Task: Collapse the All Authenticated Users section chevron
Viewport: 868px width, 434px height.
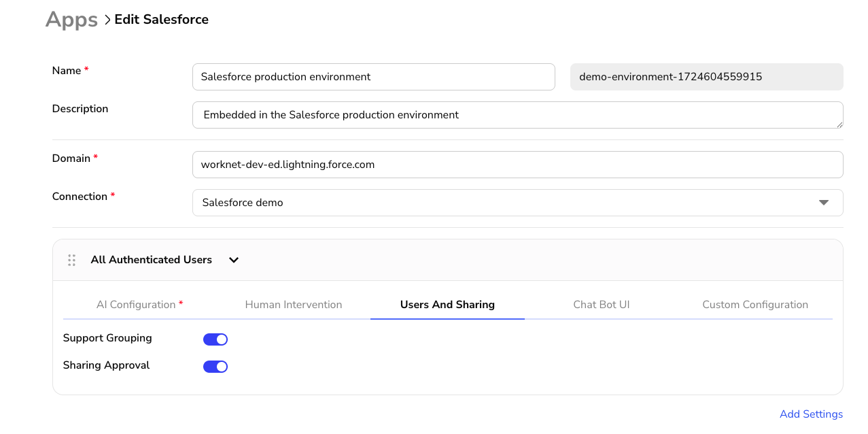Action: pos(234,260)
